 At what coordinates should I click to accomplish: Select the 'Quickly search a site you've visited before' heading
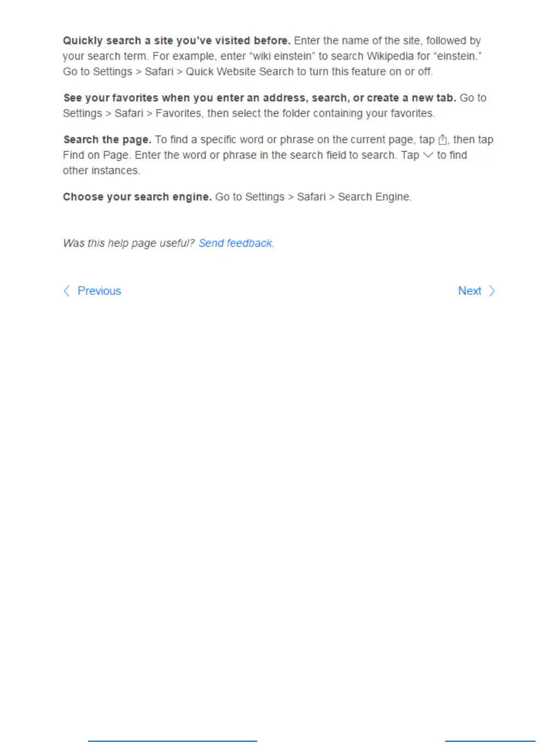click(177, 41)
